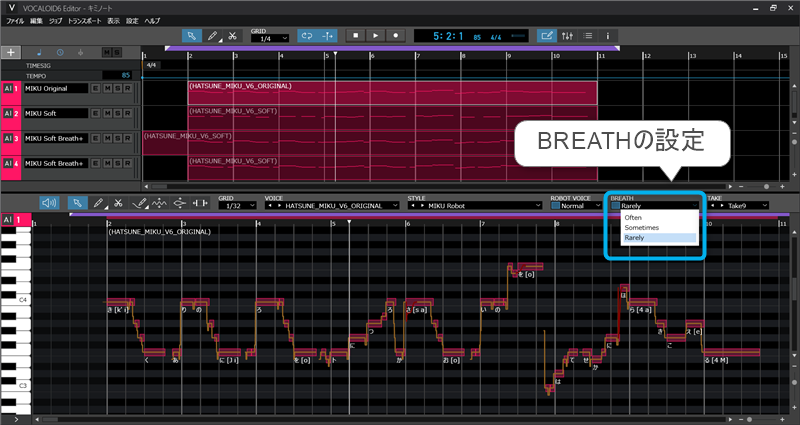Select the editor pencil tool

[x=98, y=203]
